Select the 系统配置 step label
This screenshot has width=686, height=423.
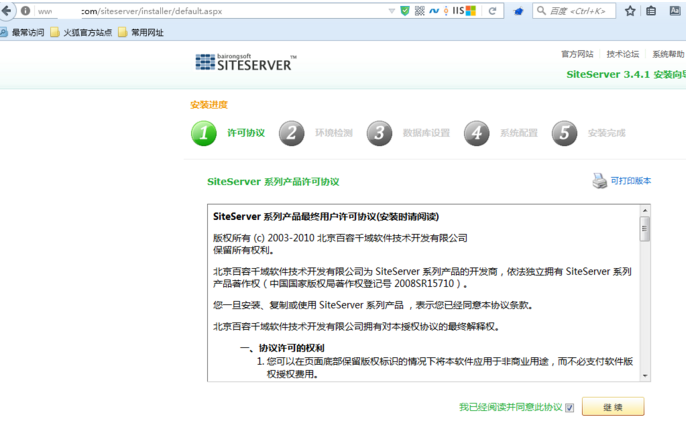pos(519,133)
